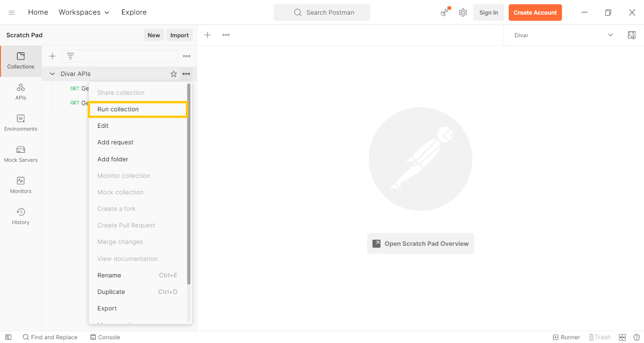Select the Divar APIs collection row
This screenshot has width=644, height=343.
[x=119, y=74]
